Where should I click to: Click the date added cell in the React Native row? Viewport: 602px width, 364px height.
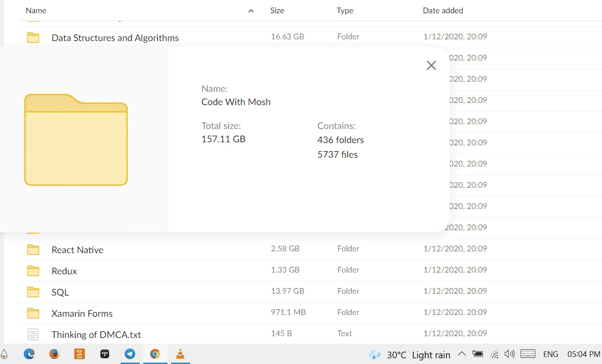(x=455, y=249)
